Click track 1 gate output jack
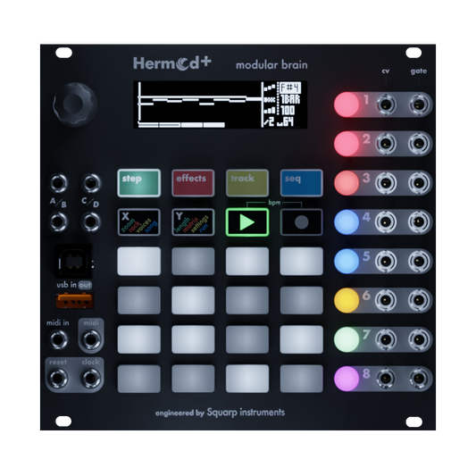 (x=419, y=104)
